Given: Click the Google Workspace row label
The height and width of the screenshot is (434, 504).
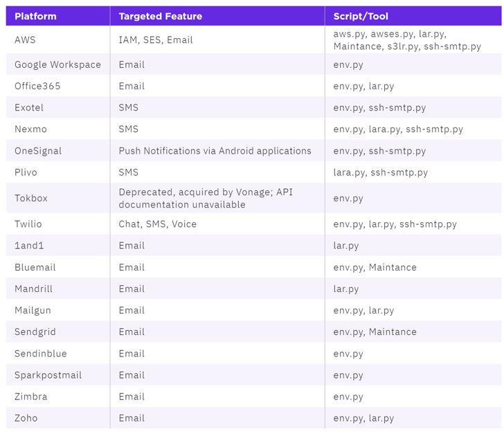Looking at the screenshot, I should 57,64.
